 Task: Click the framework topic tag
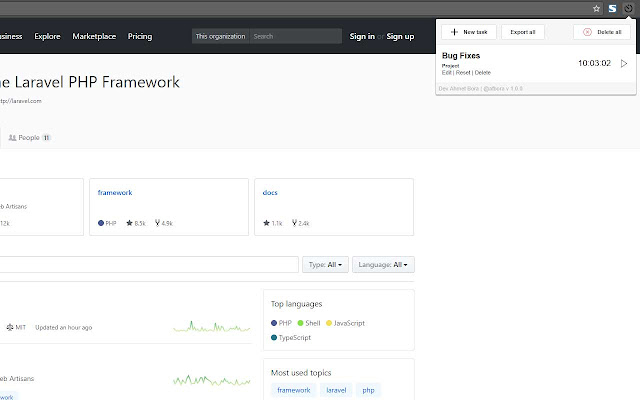click(294, 390)
